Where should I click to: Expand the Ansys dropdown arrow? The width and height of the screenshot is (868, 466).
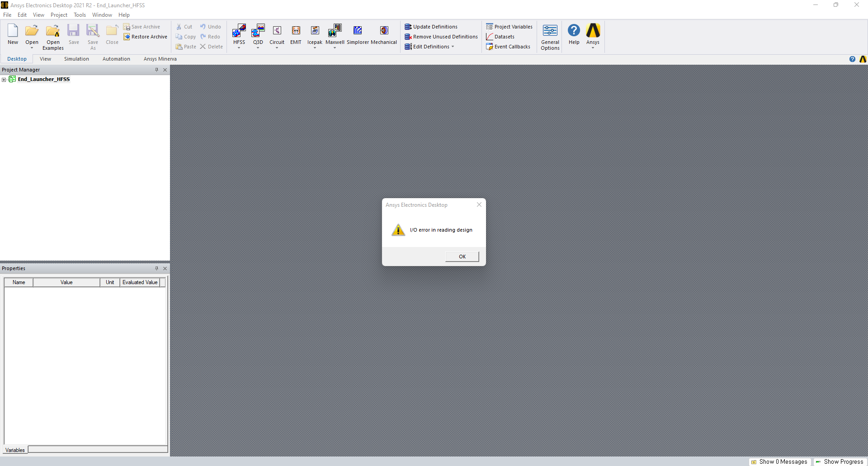click(593, 48)
